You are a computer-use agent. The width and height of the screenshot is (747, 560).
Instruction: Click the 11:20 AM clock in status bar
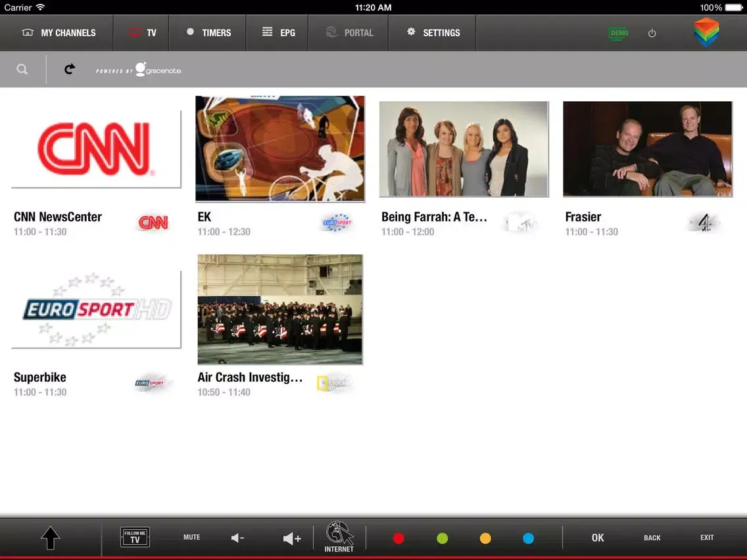pyautogui.click(x=373, y=7)
